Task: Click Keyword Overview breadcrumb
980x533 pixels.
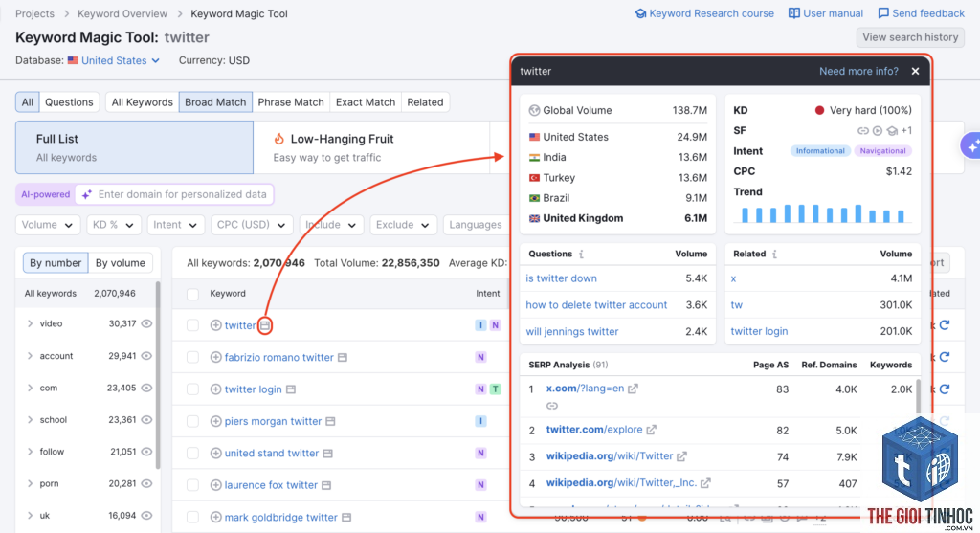Action: click(x=122, y=13)
